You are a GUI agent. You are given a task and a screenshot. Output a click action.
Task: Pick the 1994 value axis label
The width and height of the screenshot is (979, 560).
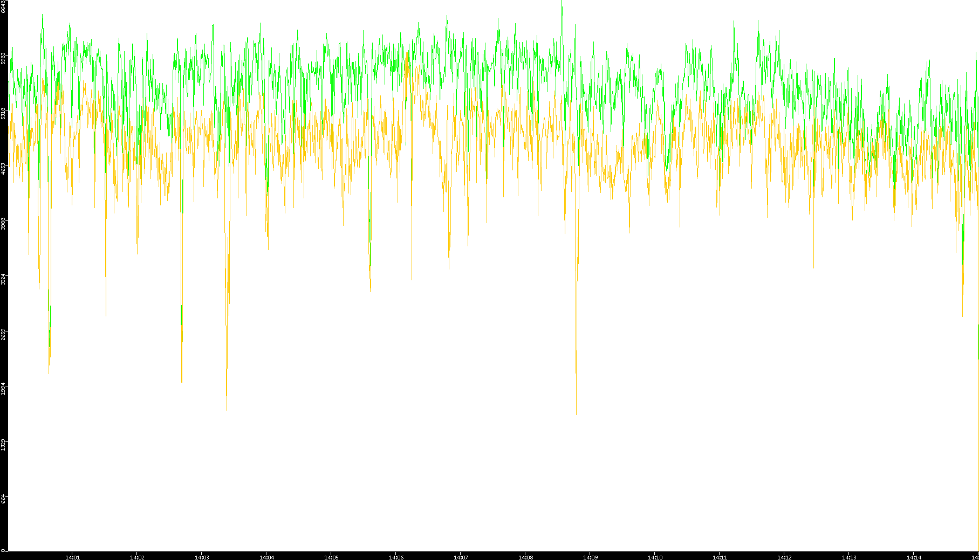(3, 389)
